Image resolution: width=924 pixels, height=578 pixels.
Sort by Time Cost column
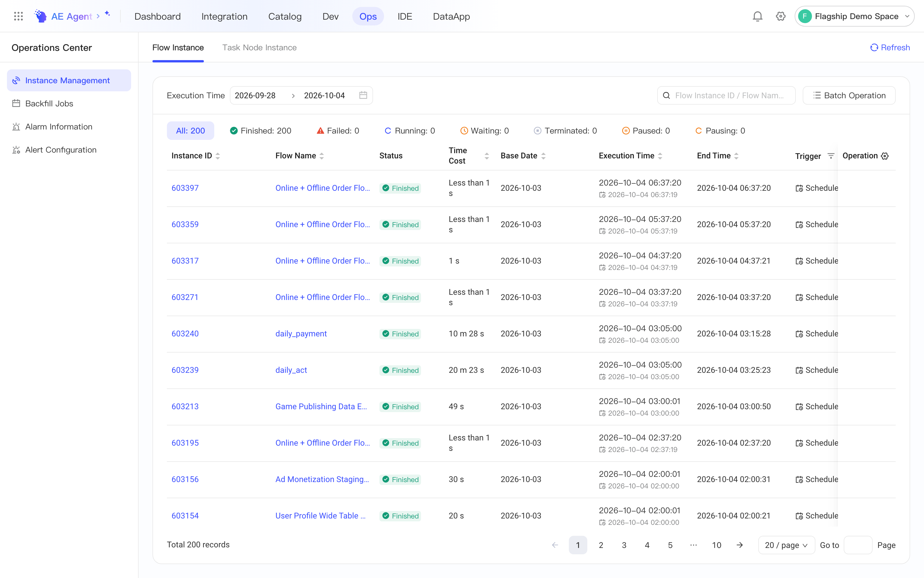(x=487, y=156)
